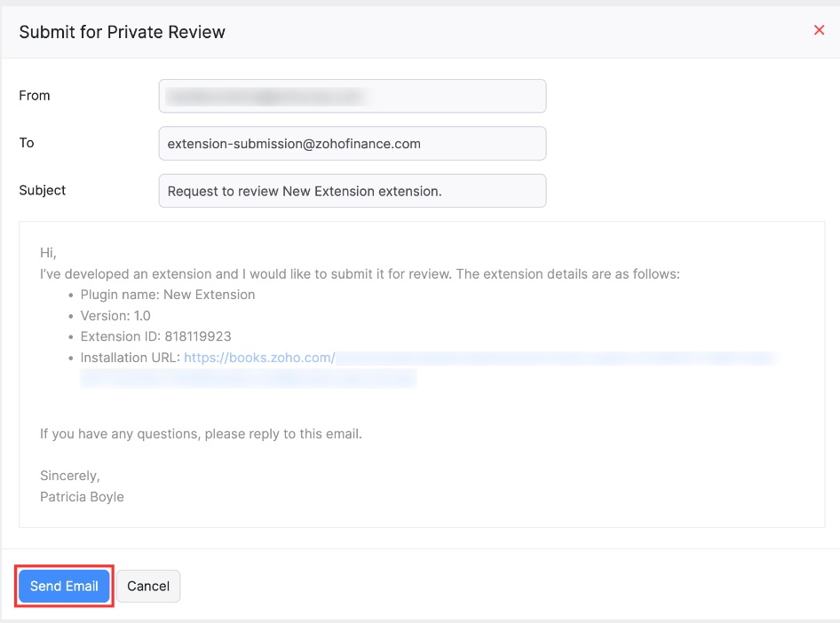The width and height of the screenshot is (840, 623).
Task: Select the Subject input field
Action: tap(352, 191)
